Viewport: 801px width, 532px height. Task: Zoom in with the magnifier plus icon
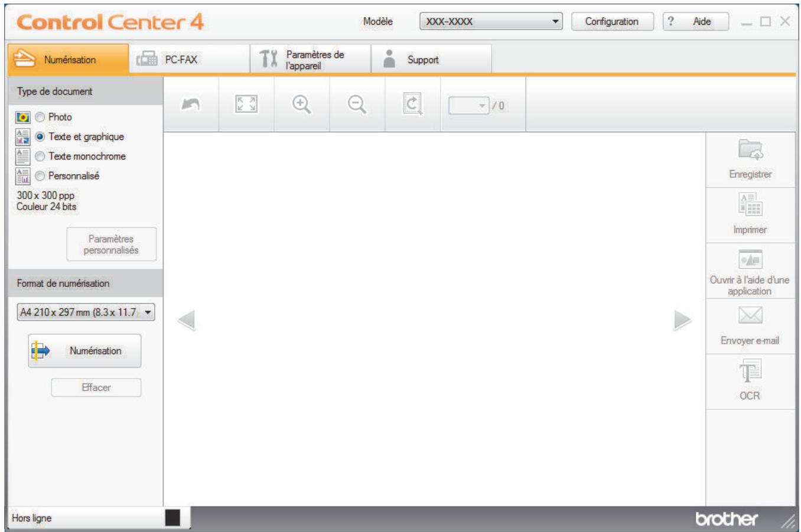tap(302, 105)
